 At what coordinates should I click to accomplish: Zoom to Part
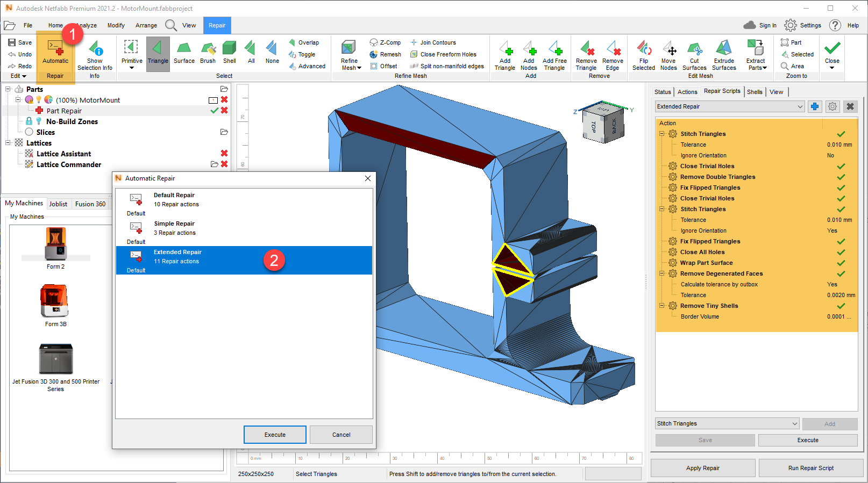click(791, 42)
